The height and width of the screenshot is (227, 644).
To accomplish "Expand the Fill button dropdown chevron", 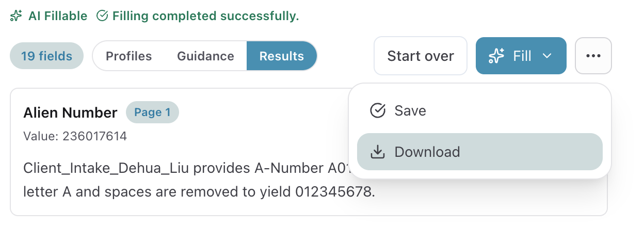I will pyautogui.click(x=548, y=56).
